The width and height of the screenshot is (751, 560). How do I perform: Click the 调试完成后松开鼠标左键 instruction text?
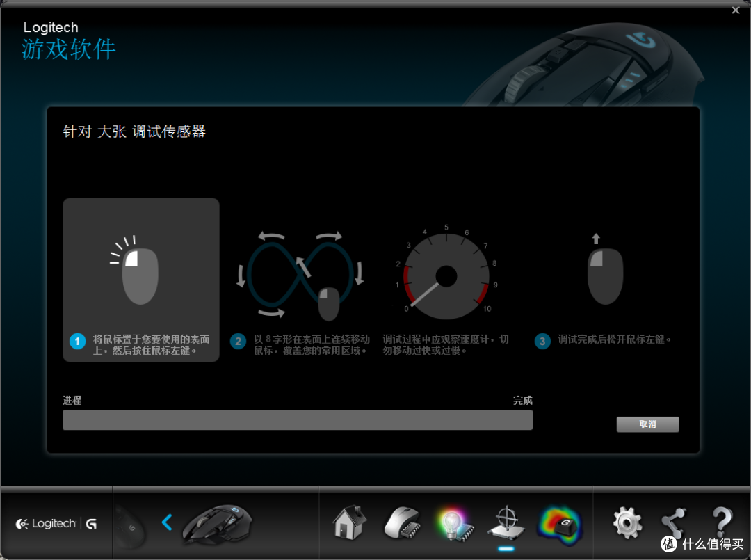click(x=614, y=339)
